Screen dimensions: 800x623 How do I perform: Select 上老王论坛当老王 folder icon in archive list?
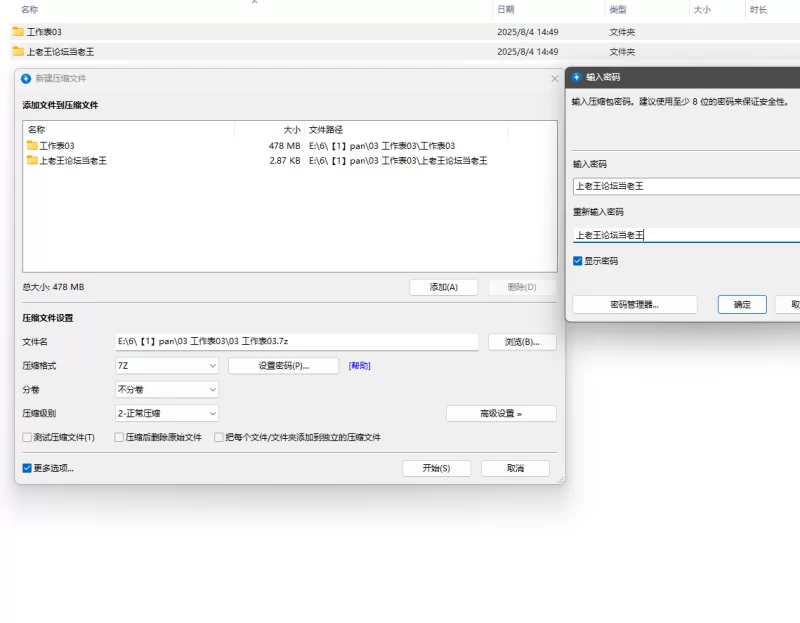tap(32, 160)
